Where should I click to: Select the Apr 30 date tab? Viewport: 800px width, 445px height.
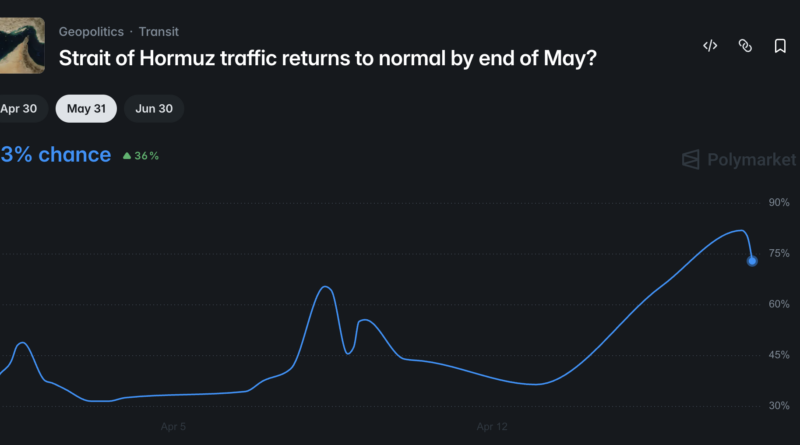[18, 109]
